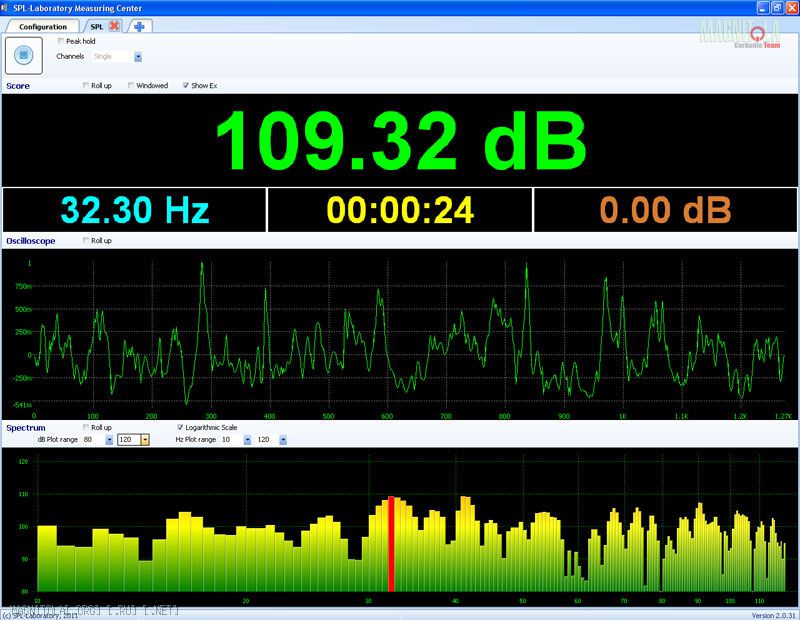Add a new tab with the blue plus
800x620 pixels.
pos(139,26)
